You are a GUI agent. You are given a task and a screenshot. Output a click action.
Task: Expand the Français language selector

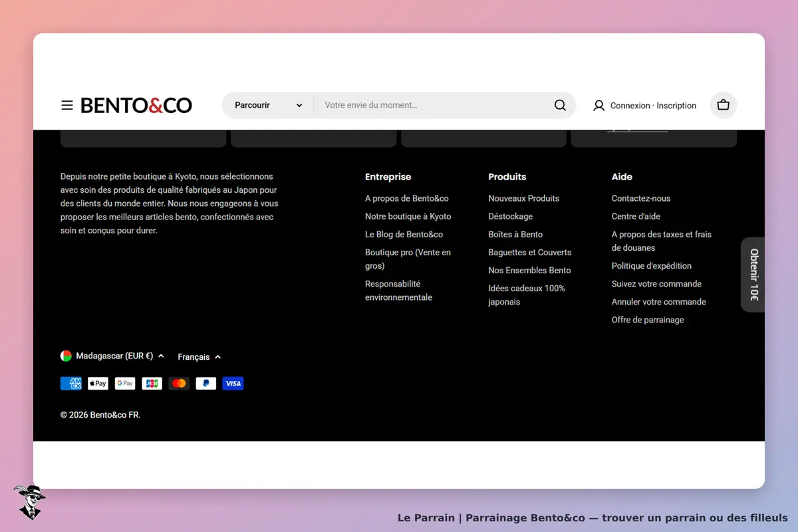[x=199, y=357]
